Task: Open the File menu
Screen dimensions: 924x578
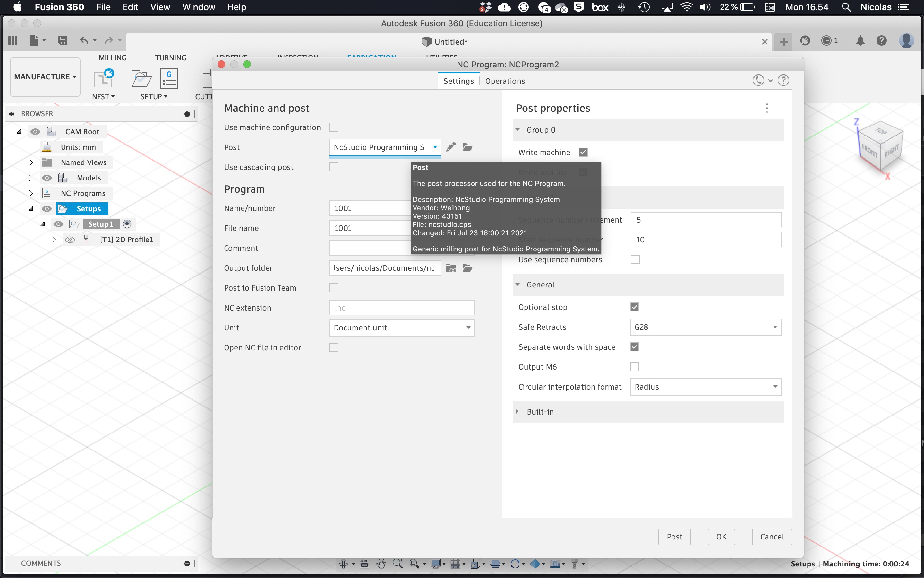Action: (x=104, y=7)
